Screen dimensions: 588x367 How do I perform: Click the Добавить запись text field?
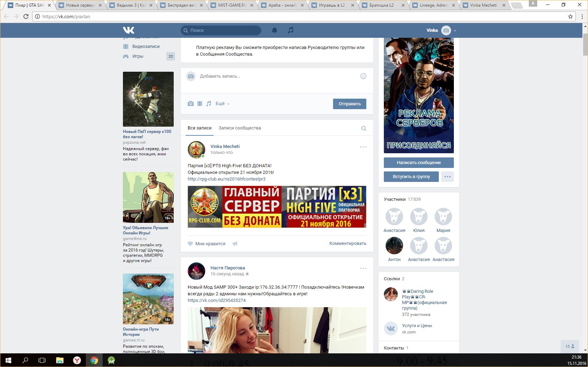[x=273, y=76]
